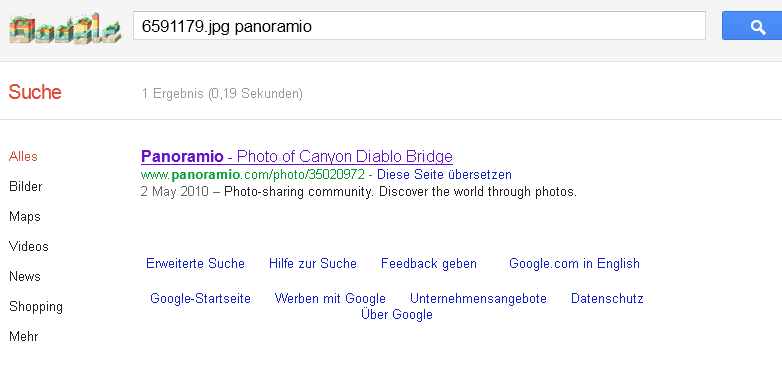Click Diese Seite übersetzen link
Image resolution: width=782 pixels, height=365 pixels.
click(444, 175)
